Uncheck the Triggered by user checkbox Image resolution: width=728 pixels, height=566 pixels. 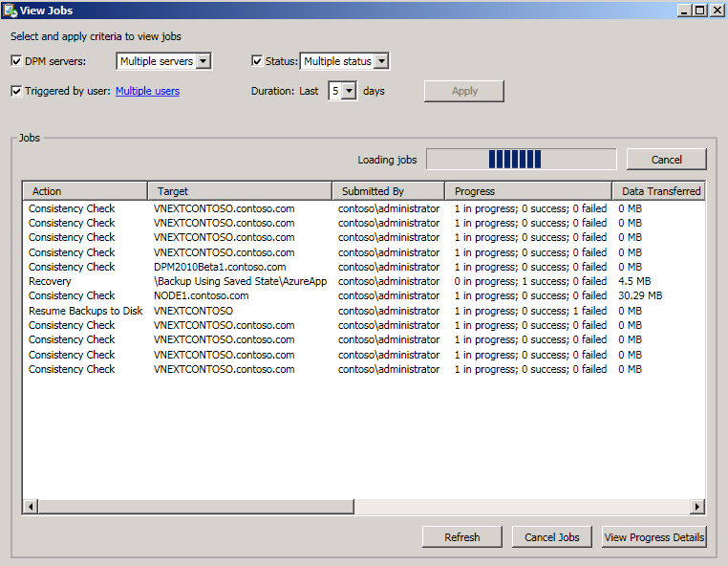16,91
